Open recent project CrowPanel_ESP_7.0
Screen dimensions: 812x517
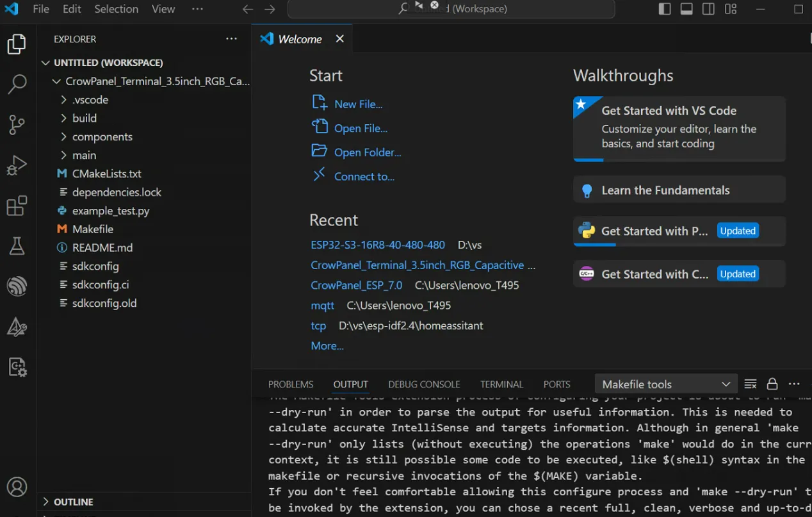357,285
